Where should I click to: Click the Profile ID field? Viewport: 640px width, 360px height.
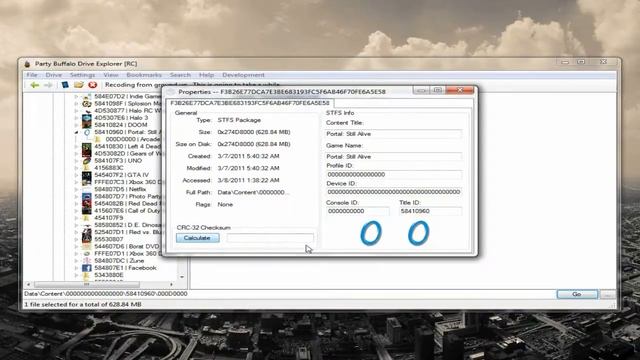pos(393,174)
